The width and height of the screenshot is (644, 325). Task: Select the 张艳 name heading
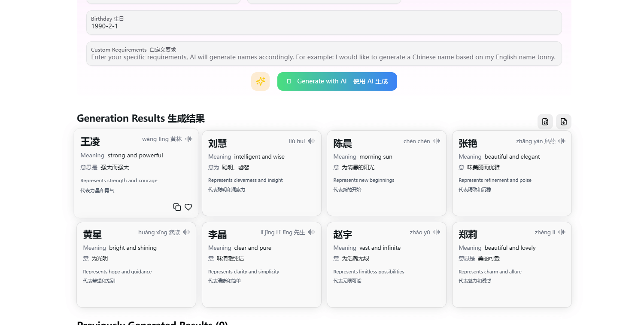tap(468, 143)
